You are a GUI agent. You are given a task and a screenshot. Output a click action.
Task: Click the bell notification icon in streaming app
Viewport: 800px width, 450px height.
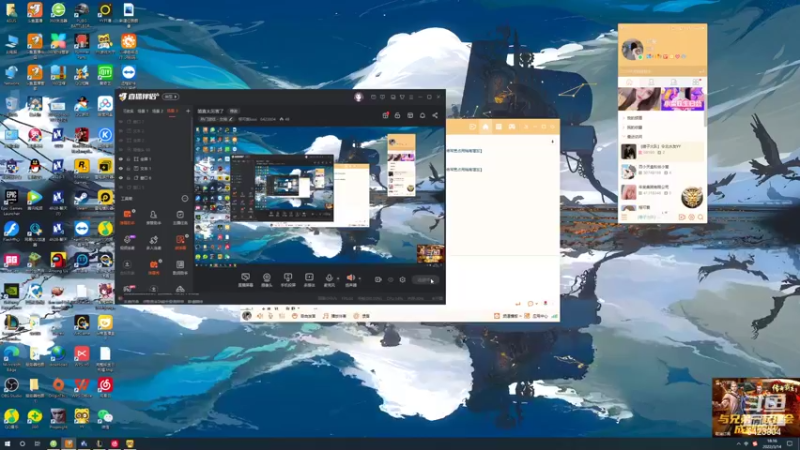click(x=422, y=116)
